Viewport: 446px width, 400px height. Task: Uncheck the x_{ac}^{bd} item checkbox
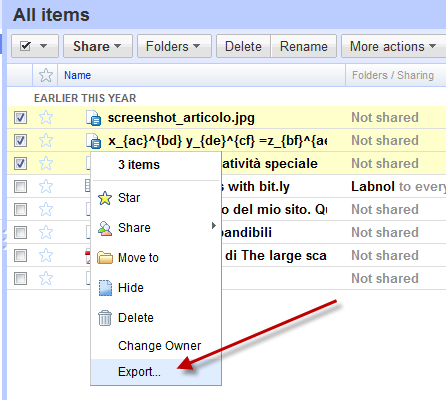point(20,141)
